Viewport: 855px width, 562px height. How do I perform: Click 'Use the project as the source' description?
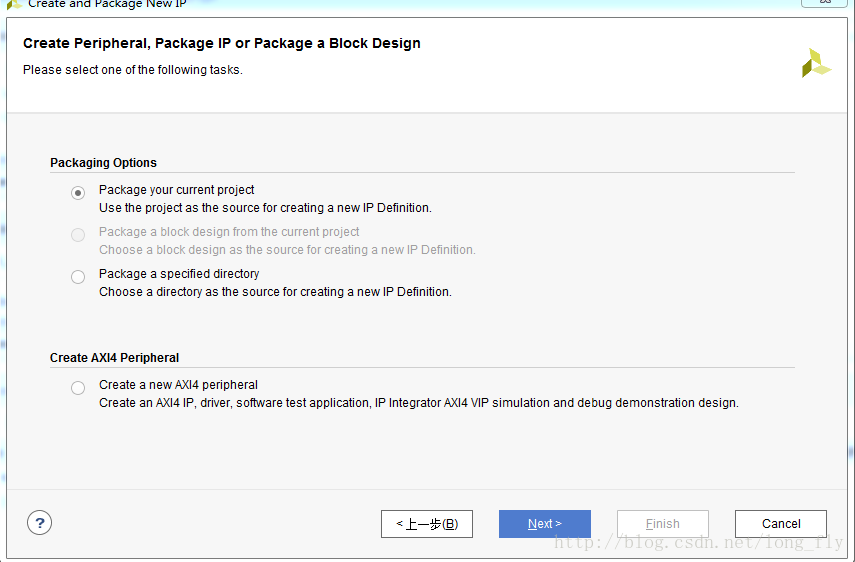(x=265, y=208)
